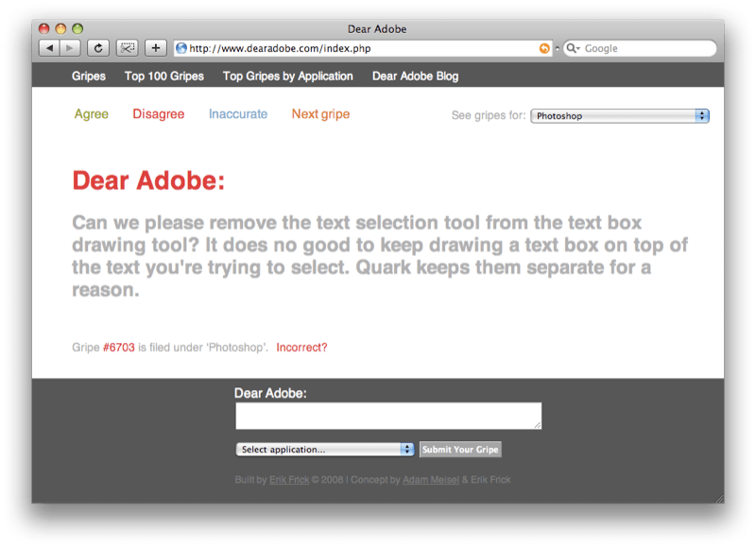Viewport: 756px width, 547px height.
Task: Click the Safari forward arrow button
Action: tap(71, 48)
